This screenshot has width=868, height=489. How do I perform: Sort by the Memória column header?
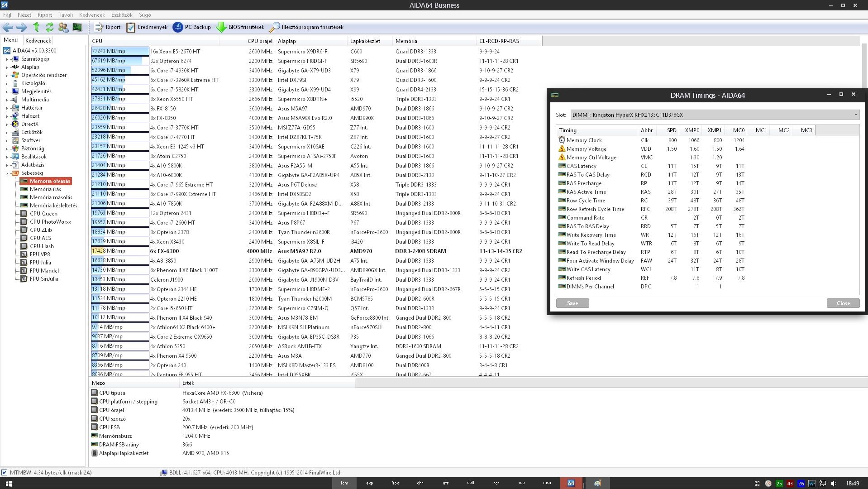coord(434,41)
